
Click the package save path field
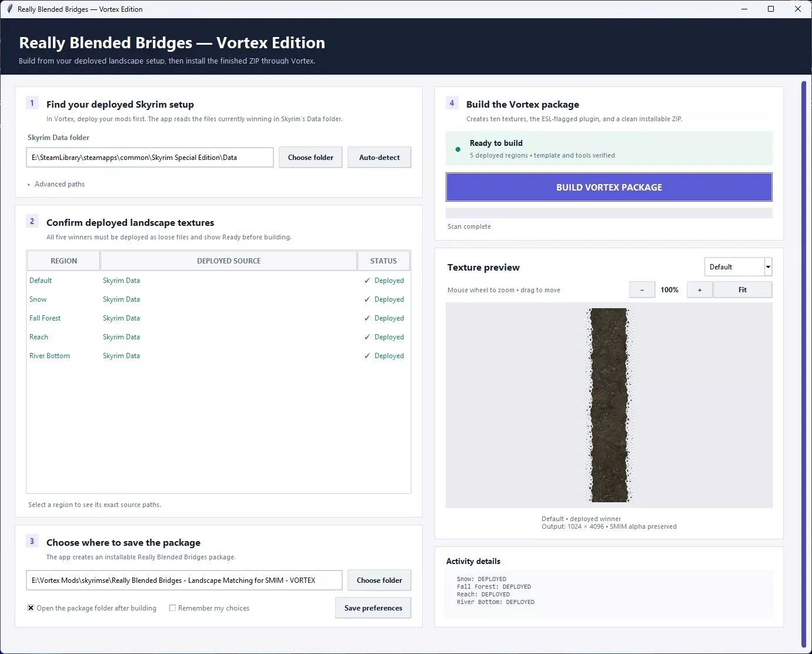point(184,580)
